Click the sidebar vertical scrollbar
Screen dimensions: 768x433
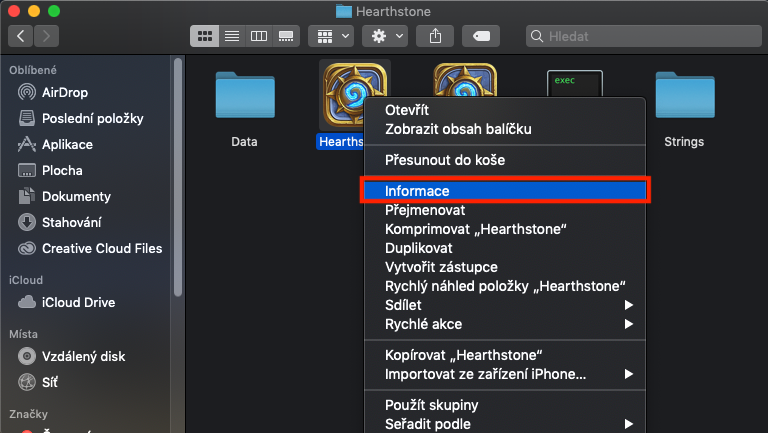pyautogui.click(x=177, y=180)
